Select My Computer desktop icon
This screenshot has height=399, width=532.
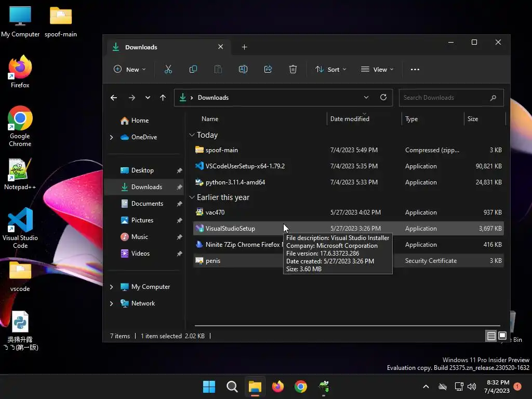[20, 21]
